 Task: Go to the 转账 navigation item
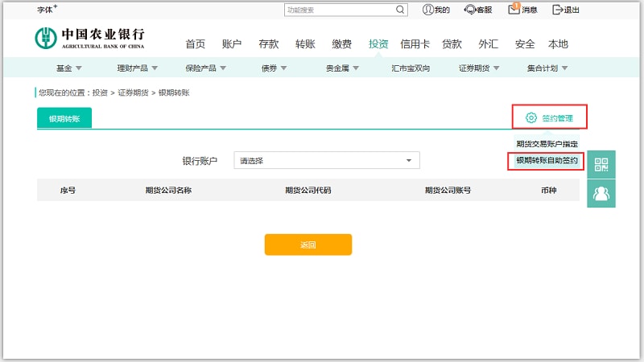click(305, 44)
